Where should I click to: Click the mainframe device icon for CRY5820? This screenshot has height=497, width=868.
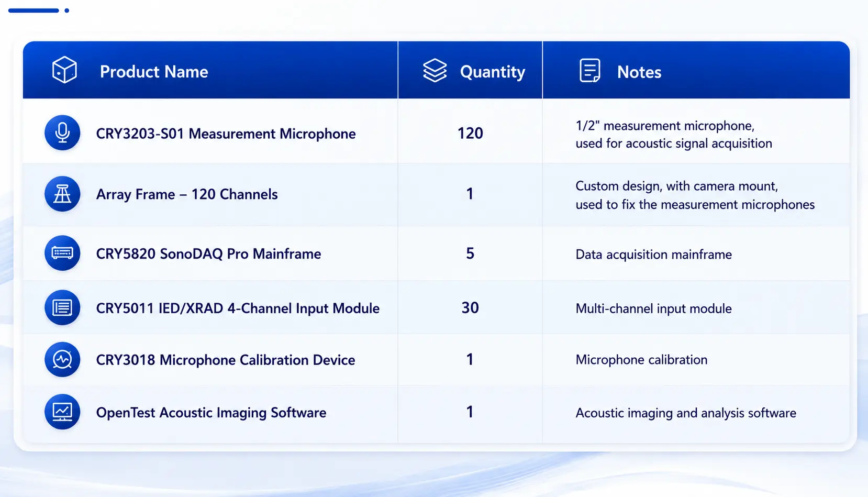tap(62, 253)
